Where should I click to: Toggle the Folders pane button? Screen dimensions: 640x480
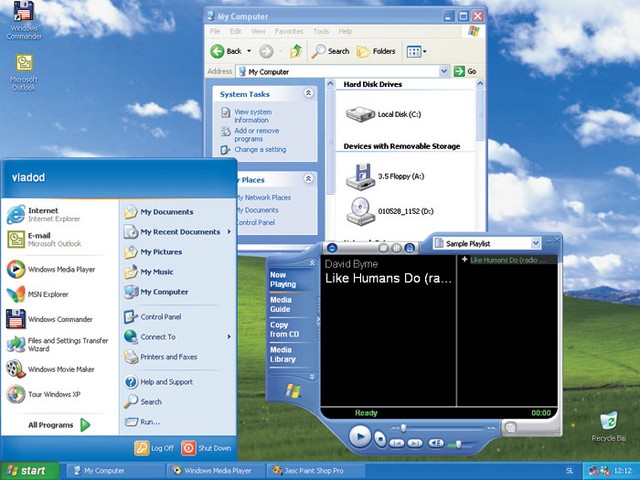(376, 51)
